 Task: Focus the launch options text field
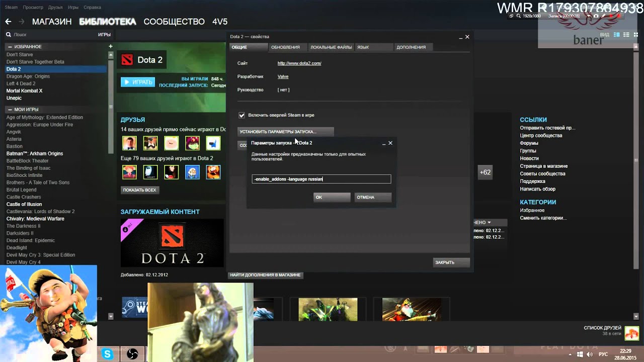click(321, 179)
